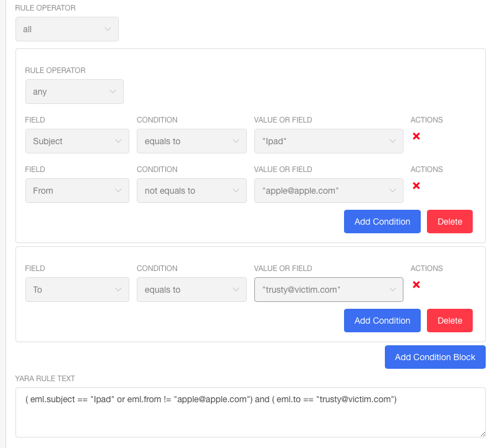Open the "apple@apple.com" value dropdown
The height and width of the screenshot is (448, 495).
[x=329, y=191]
